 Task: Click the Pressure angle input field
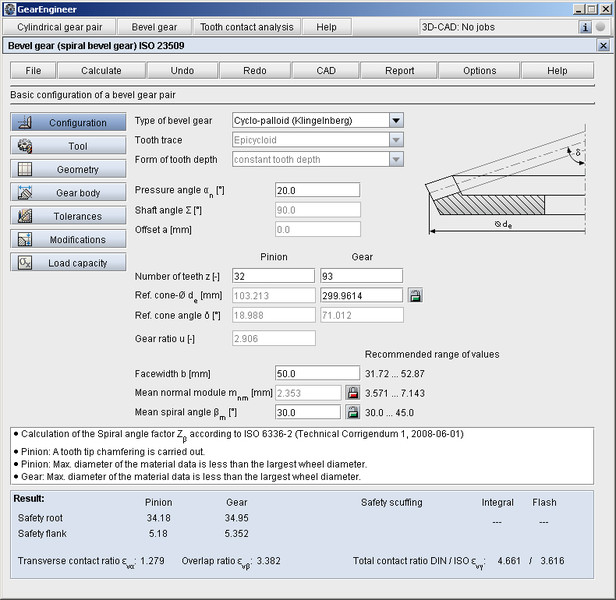[x=316, y=191]
